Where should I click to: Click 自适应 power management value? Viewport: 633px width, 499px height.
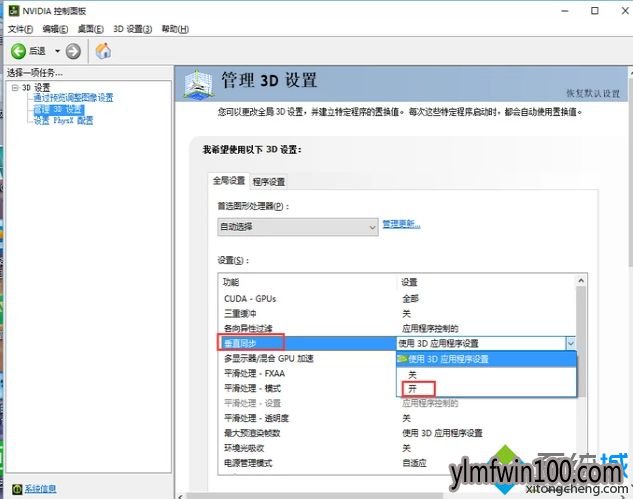pyautogui.click(x=414, y=463)
